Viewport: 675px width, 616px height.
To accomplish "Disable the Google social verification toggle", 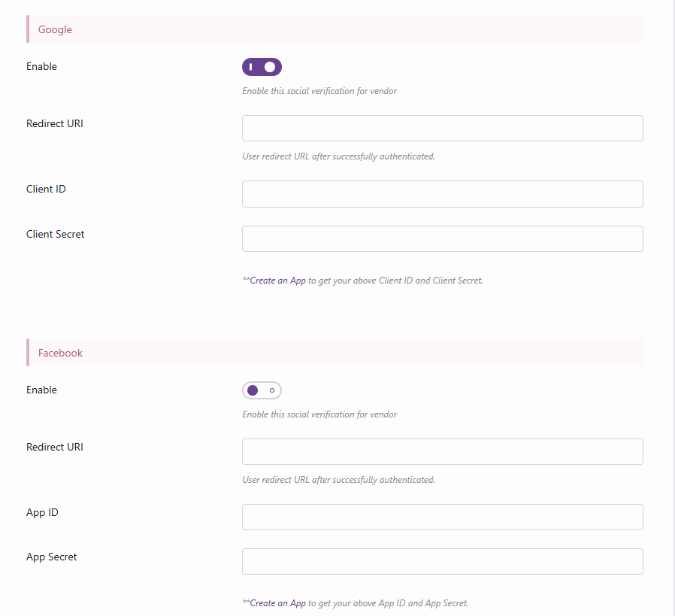I will tap(262, 67).
